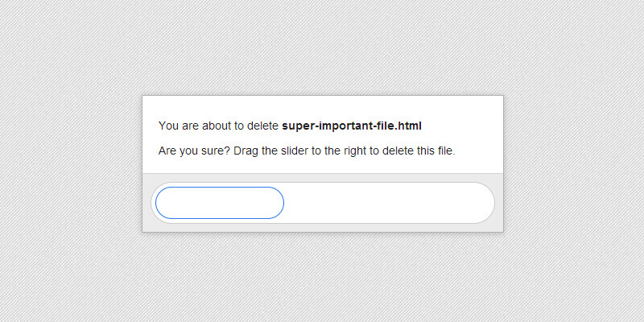The height and width of the screenshot is (322, 644).
Task: Select the bold super-important-file.html filename
Action: pos(352,126)
